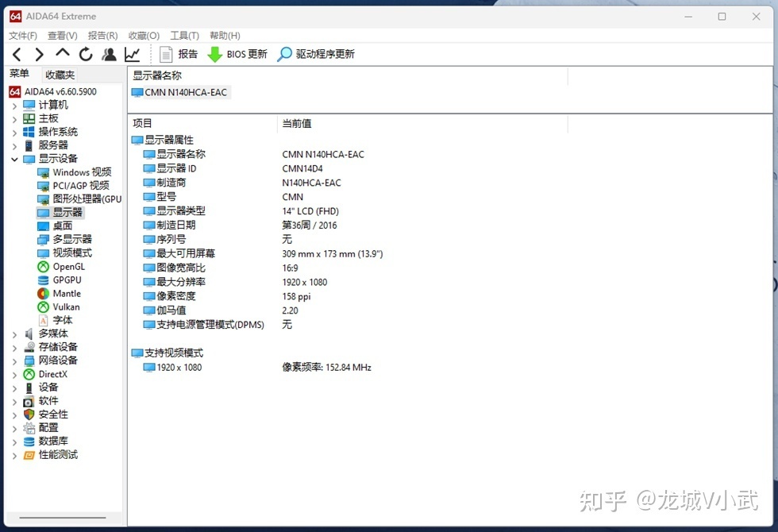The image size is (778, 532).
Task: Click the 数据库 database icon
Action: click(29, 441)
